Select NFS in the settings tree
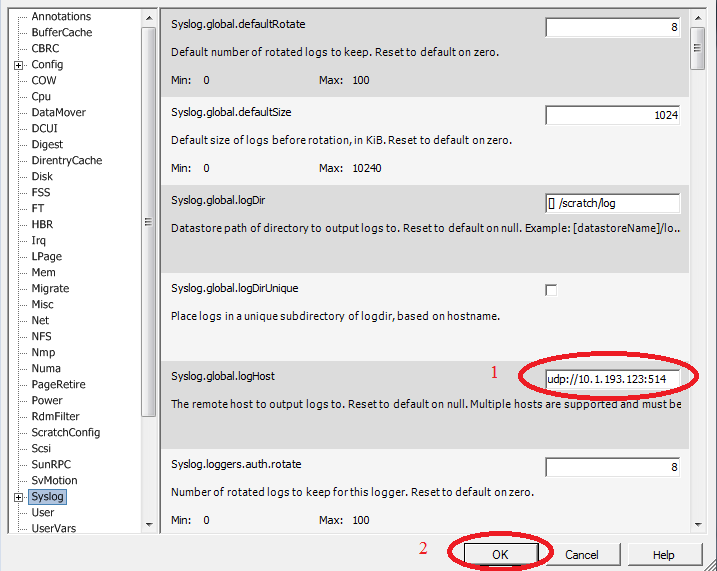 [42, 336]
